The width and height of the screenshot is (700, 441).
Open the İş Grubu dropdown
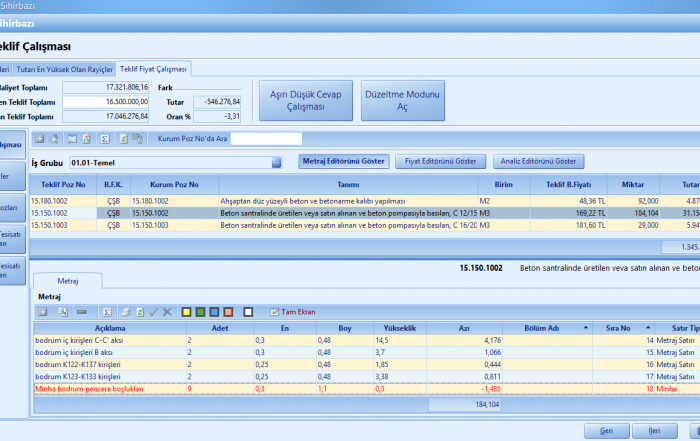[x=276, y=161]
